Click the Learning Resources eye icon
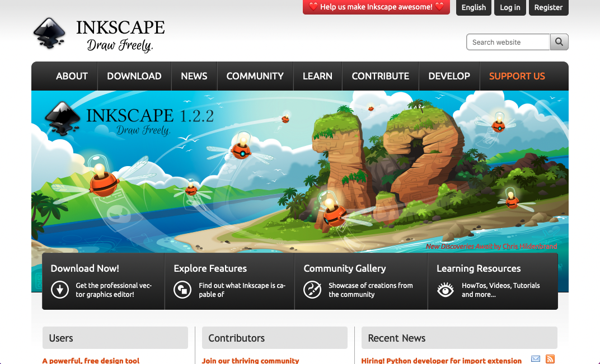Image resolution: width=600 pixels, height=364 pixels. click(446, 290)
